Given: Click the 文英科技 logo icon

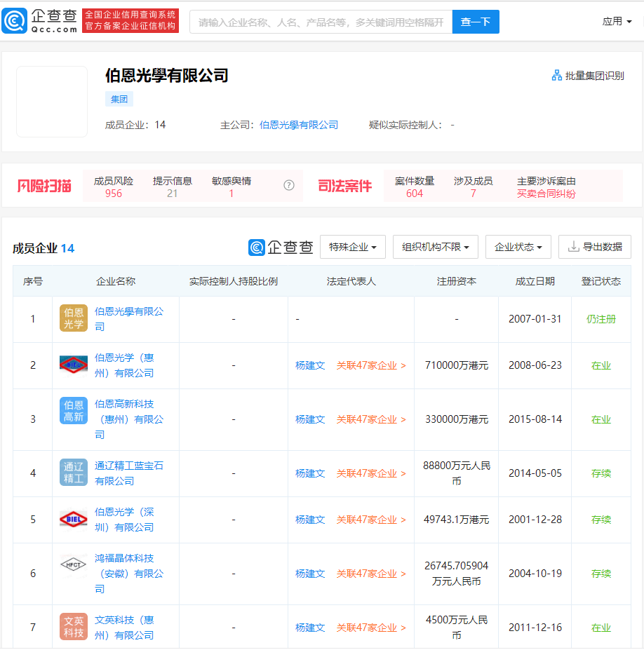Looking at the screenshot, I should tap(74, 627).
